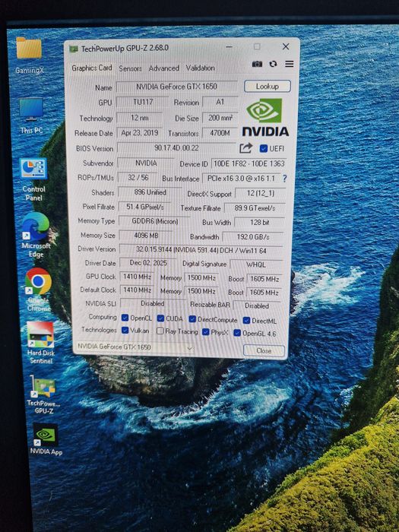Click the Technology value 12 nm
The image size is (399, 532).
[x=139, y=117]
